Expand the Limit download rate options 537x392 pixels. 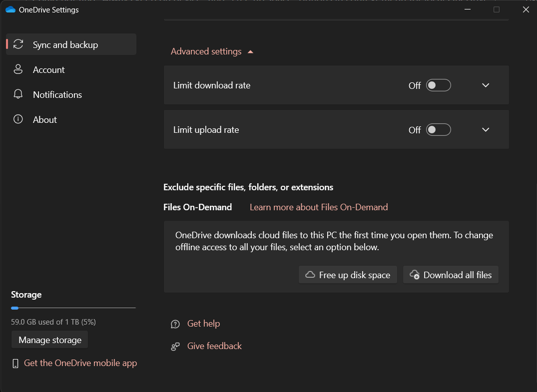[x=485, y=85]
